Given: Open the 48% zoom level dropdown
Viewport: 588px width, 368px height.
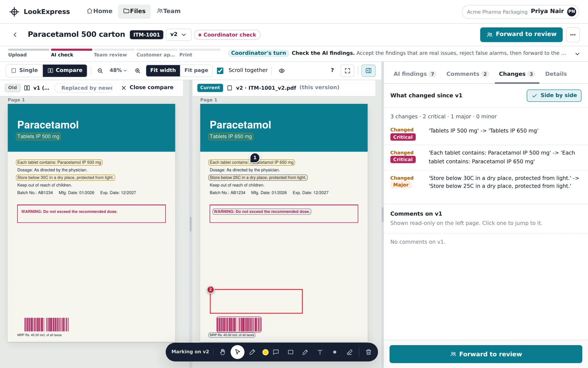Looking at the screenshot, I should click(118, 70).
